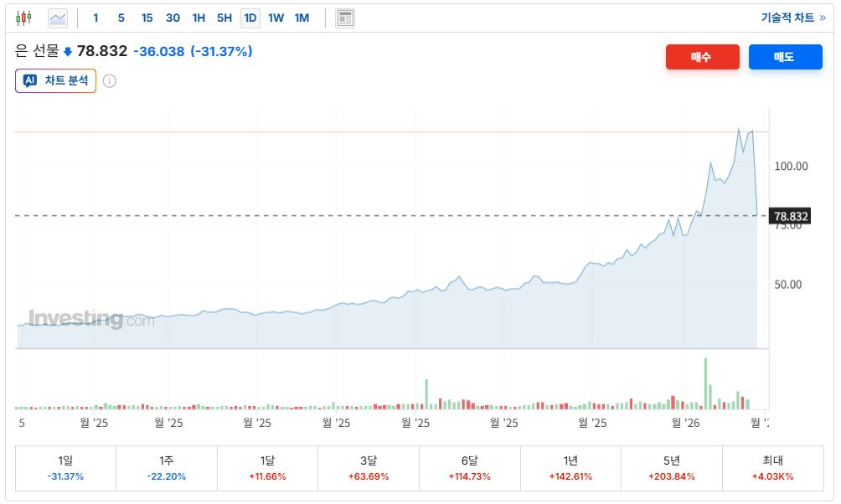Select the 1일 period tab
This screenshot has width=841, height=504.
tap(65, 467)
